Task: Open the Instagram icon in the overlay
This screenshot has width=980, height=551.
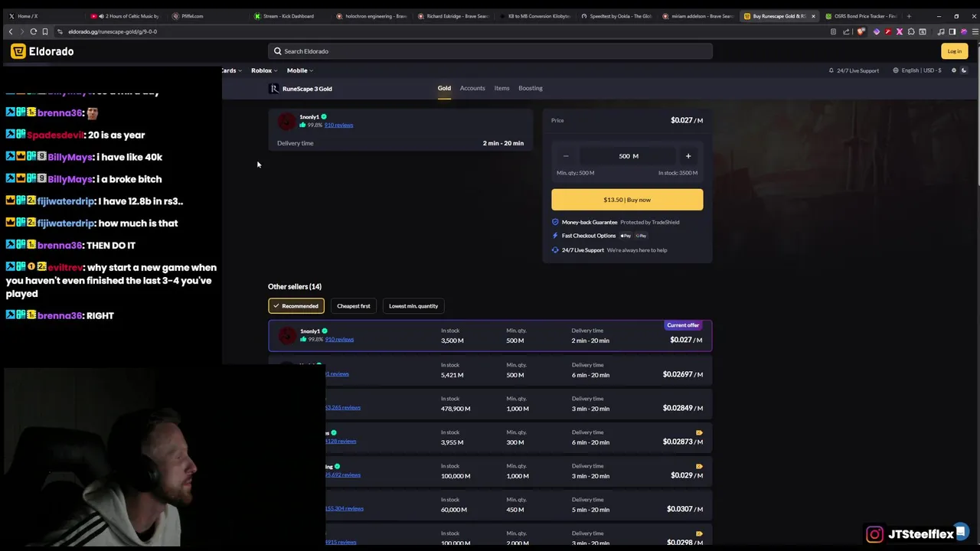Action: coord(874,534)
